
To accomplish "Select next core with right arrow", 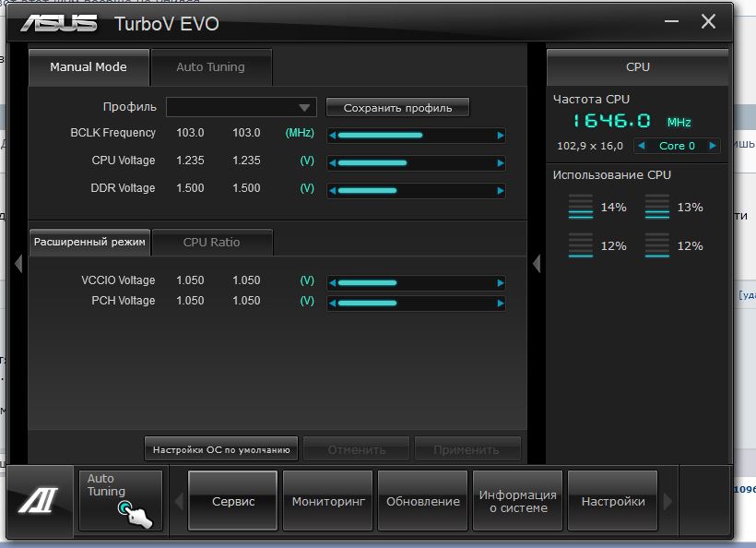I will coord(712,146).
